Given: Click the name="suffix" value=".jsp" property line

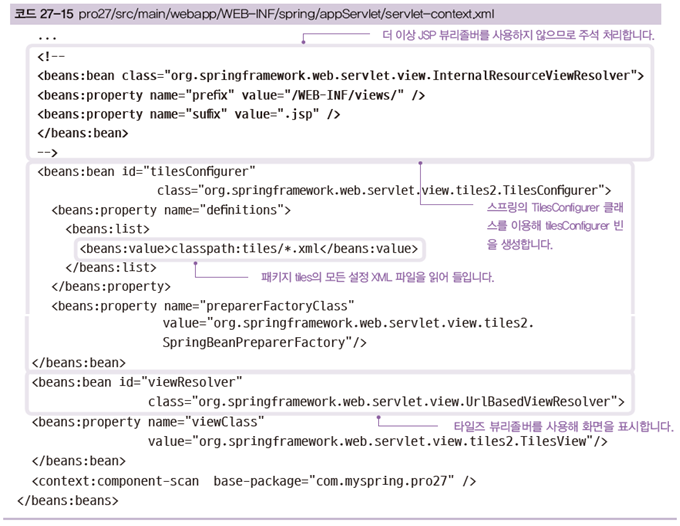Looking at the screenshot, I should 189,114.
